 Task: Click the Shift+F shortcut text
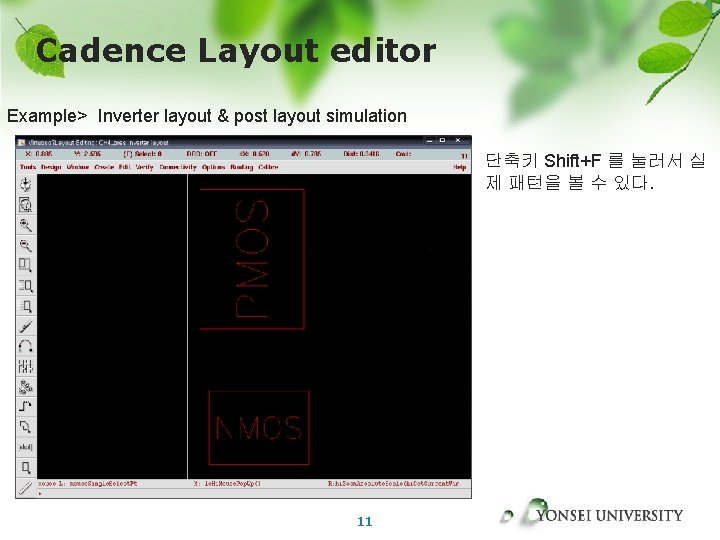click(x=572, y=161)
